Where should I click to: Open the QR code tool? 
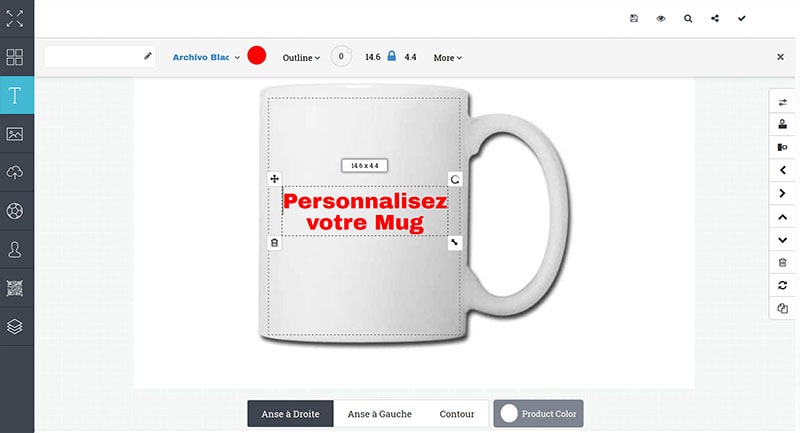(15, 288)
